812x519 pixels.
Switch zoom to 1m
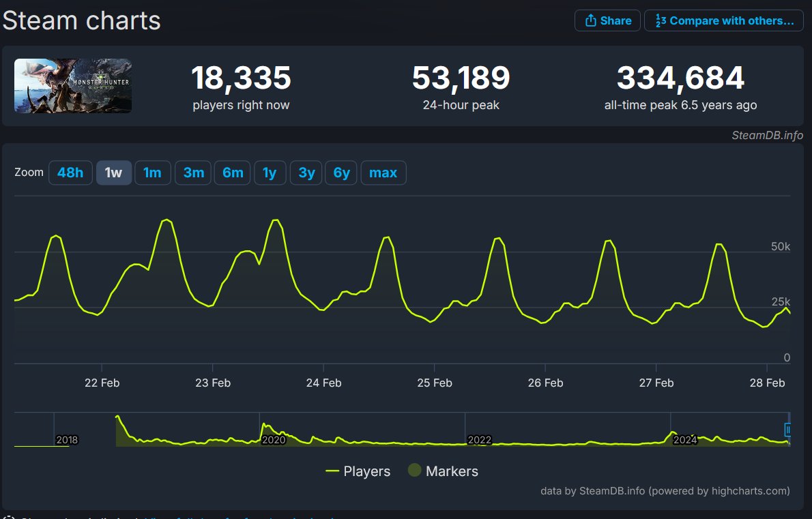tap(152, 173)
